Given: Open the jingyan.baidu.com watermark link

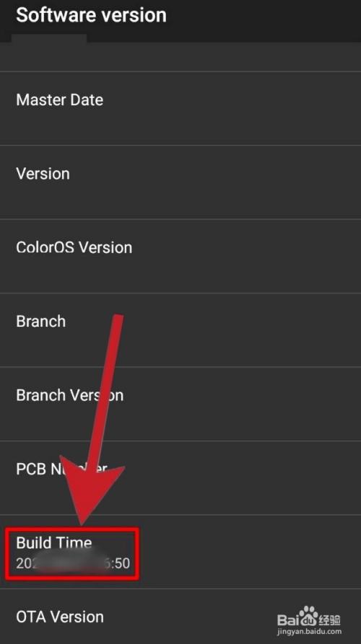Looking at the screenshot, I should (309, 631).
